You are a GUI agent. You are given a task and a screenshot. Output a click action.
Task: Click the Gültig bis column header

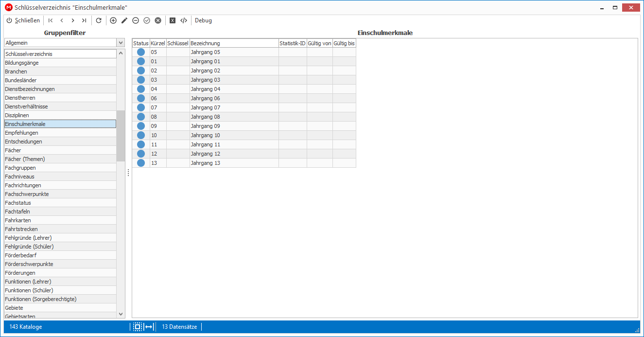point(344,43)
